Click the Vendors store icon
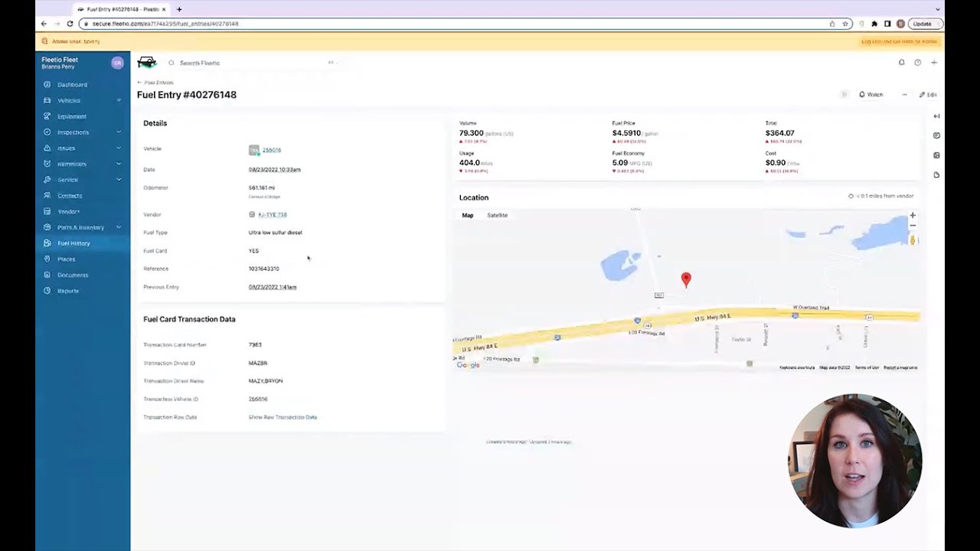Screen dimensions: 980x551 click(47, 211)
